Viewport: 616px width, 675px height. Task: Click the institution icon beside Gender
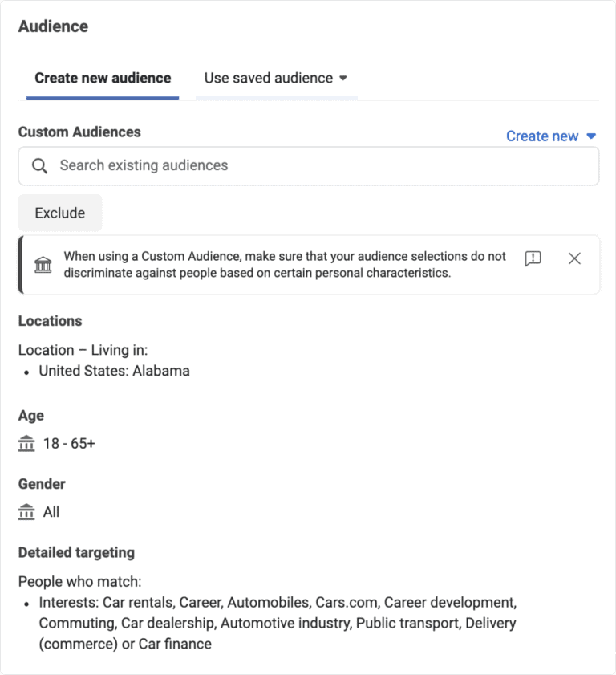(x=26, y=512)
